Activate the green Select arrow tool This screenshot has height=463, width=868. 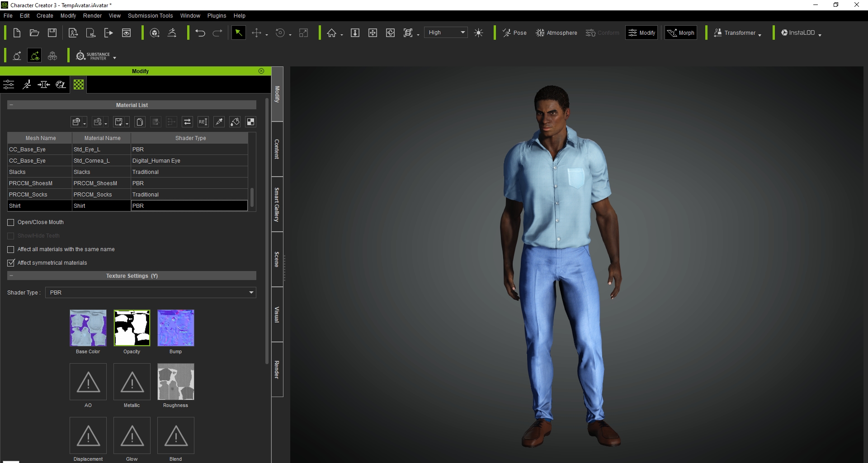[238, 33]
